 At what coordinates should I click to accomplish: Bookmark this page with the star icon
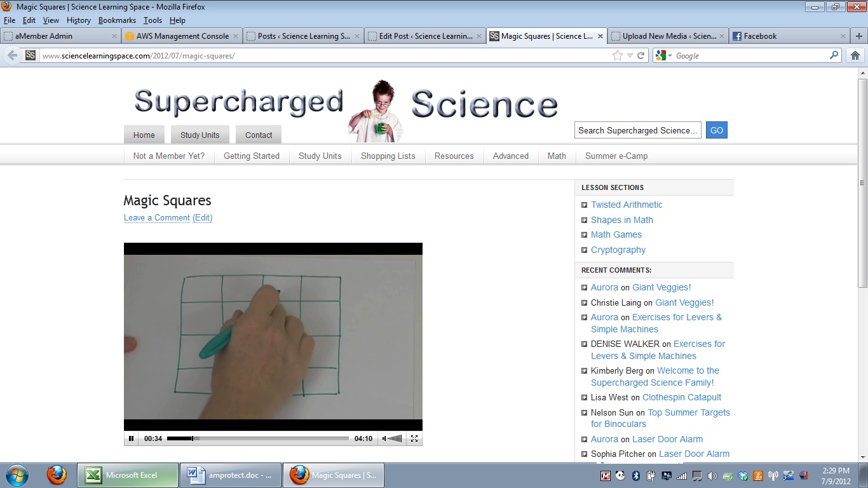click(617, 56)
